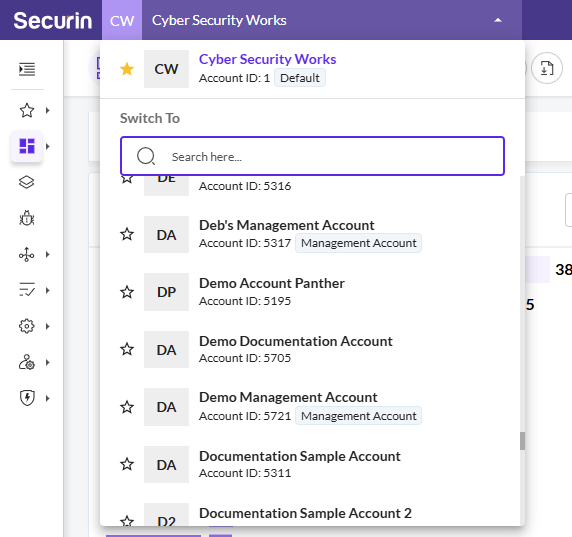Viewport: 572px width, 537px height.
Task: Click the Account ID: 5195 text
Action: (245, 301)
